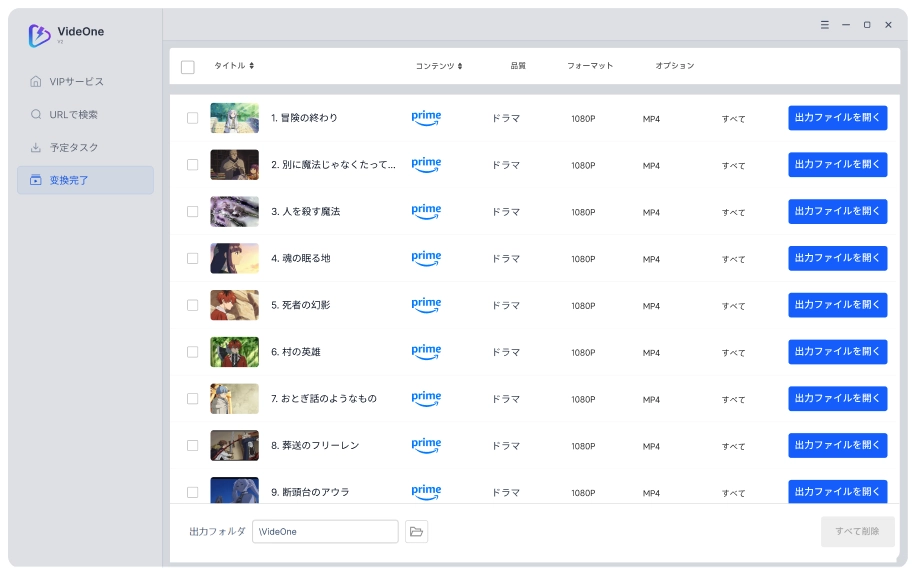Screen dimensions: 916x576
Task: Check the box for 6. 村の英雄
Action: [192, 352]
